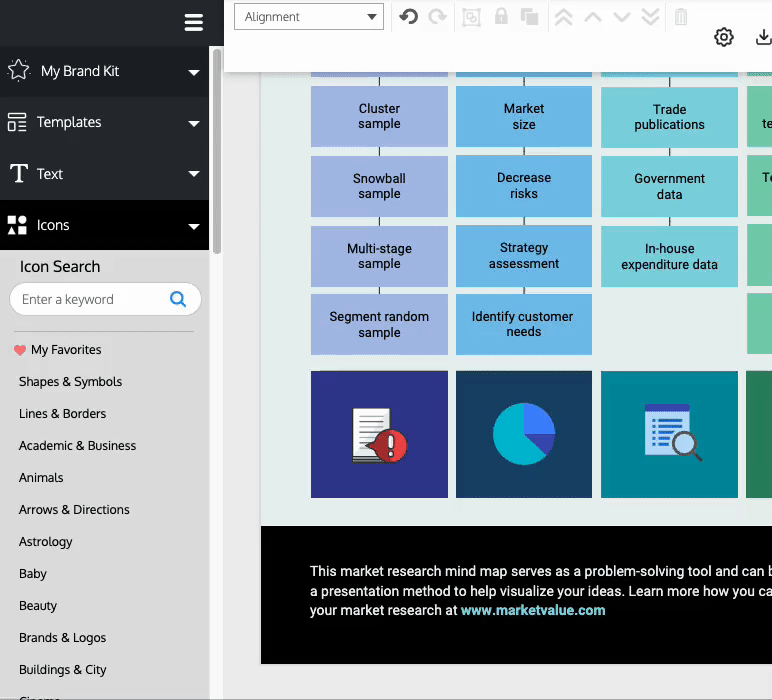Send backward single chevron down icon
The height and width of the screenshot is (700, 772).
(x=622, y=17)
